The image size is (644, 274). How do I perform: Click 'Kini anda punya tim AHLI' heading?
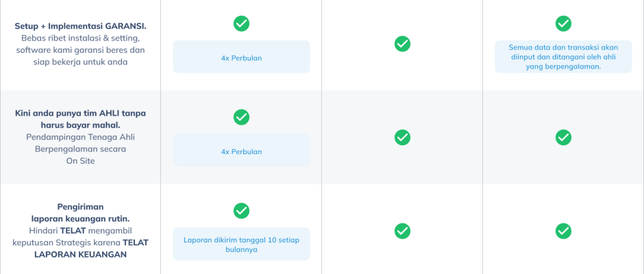click(x=81, y=112)
